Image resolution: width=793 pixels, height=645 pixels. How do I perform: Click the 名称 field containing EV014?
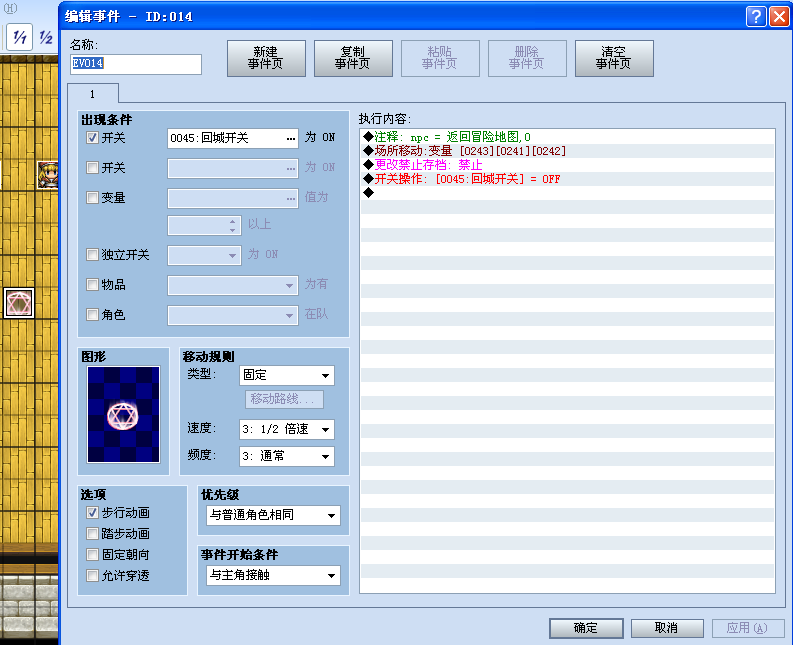pyautogui.click(x=136, y=64)
